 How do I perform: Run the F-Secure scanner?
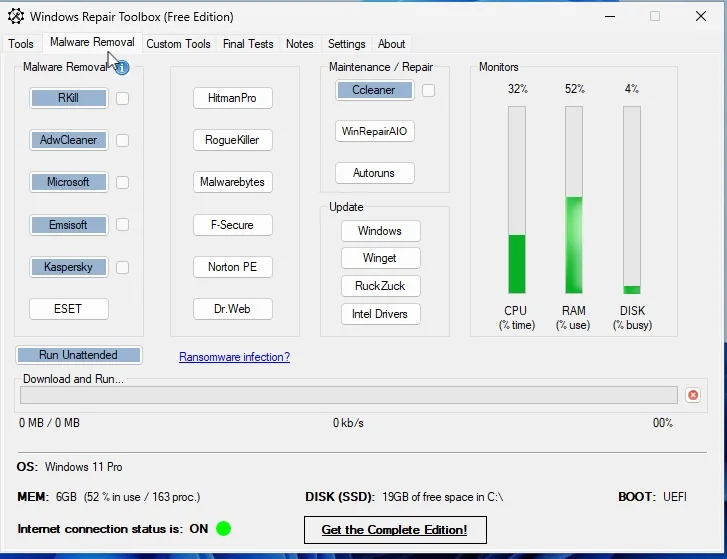pos(233,225)
